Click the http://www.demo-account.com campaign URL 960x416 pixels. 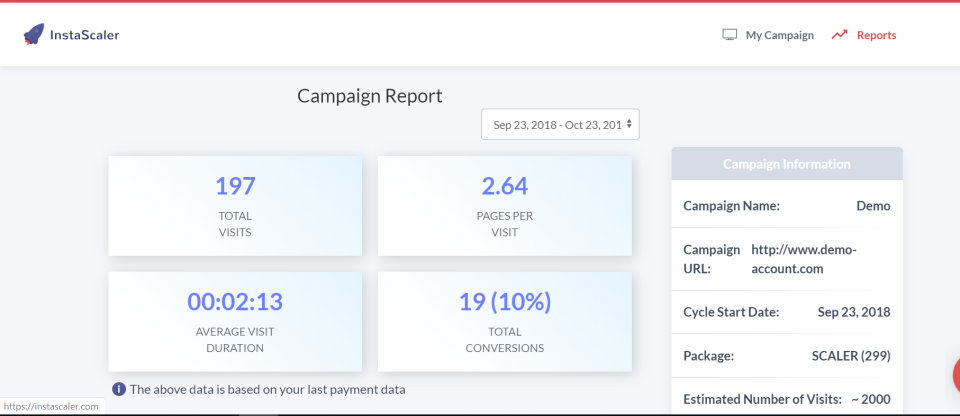[x=804, y=259]
